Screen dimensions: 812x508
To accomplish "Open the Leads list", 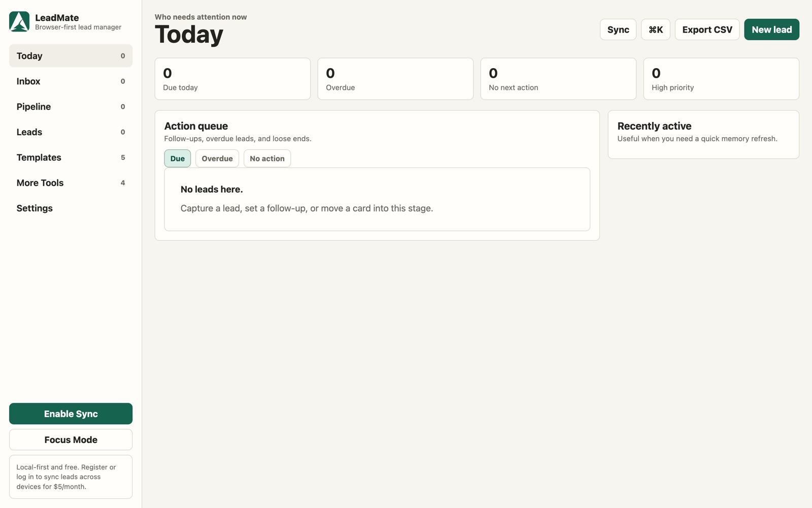I will [x=71, y=132].
